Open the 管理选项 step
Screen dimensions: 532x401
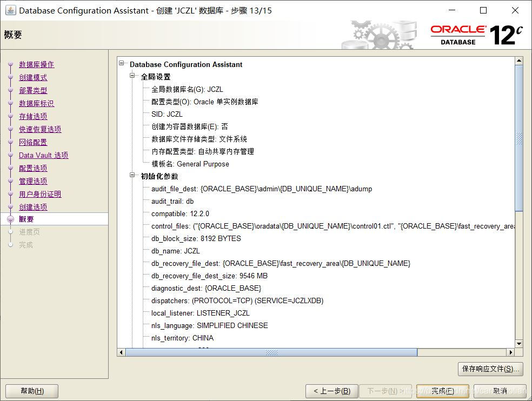click(x=33, y=181)
